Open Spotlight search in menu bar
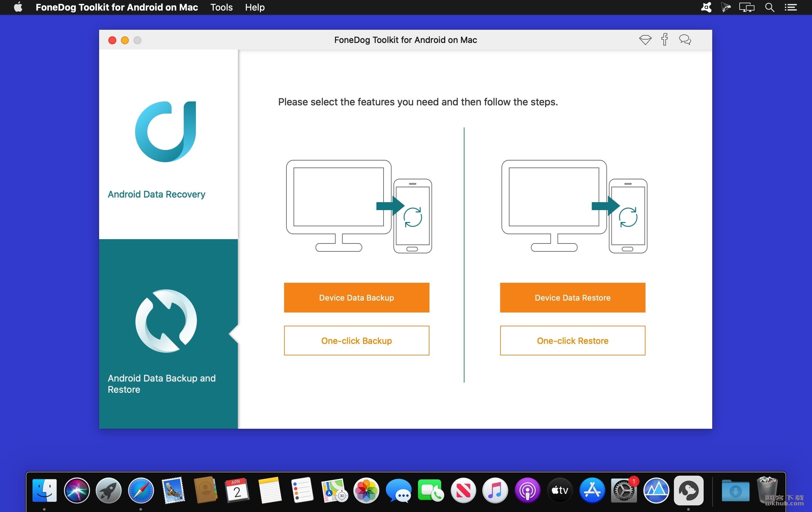Image resolution: width=812 pixels, height=512 pixels. click(x=769, y=7)
